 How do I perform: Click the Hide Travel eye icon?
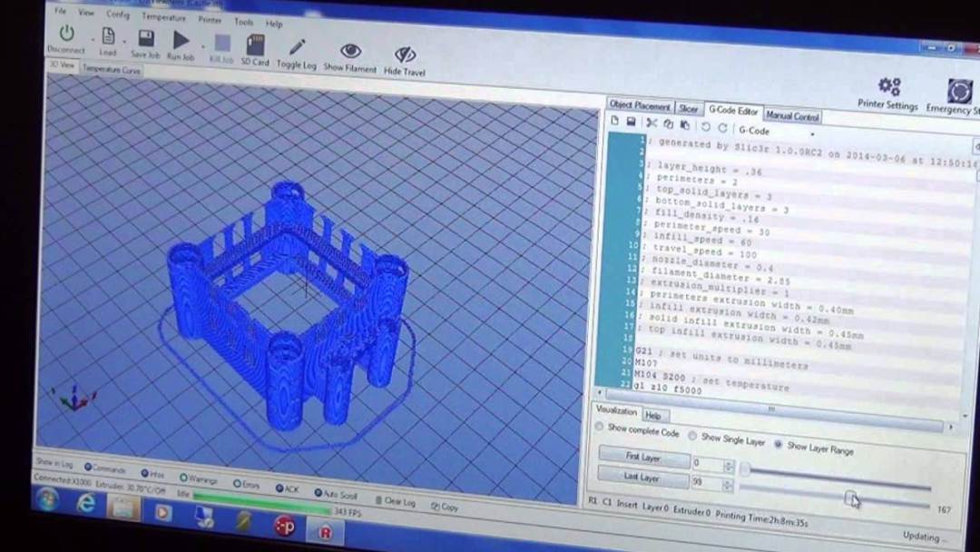point(405,55)
